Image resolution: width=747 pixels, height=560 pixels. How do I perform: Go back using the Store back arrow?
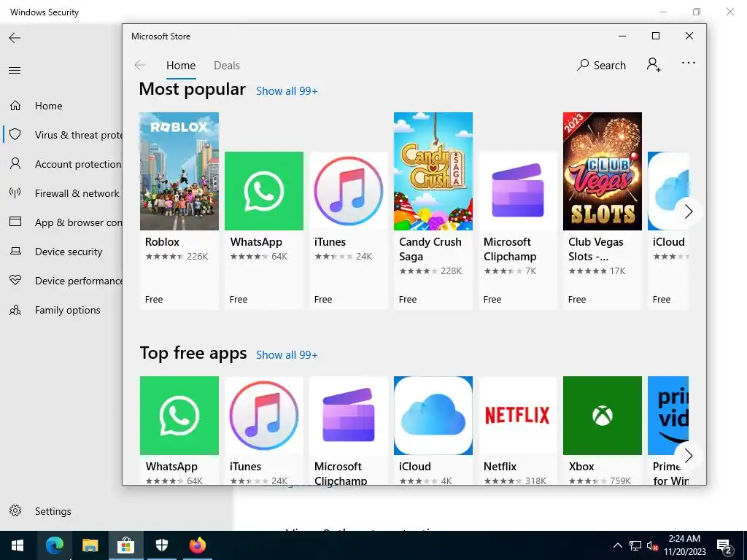tap(140, 65)
